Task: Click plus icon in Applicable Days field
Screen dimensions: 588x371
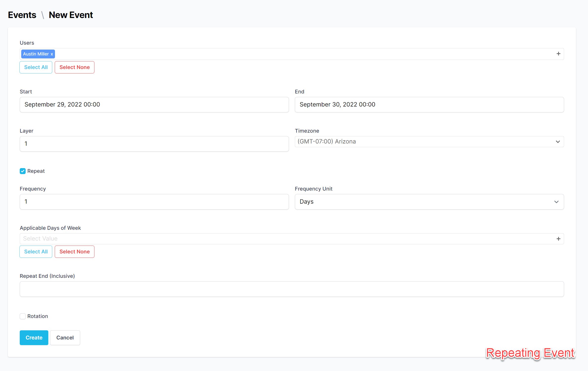Action: coord(558,239)
